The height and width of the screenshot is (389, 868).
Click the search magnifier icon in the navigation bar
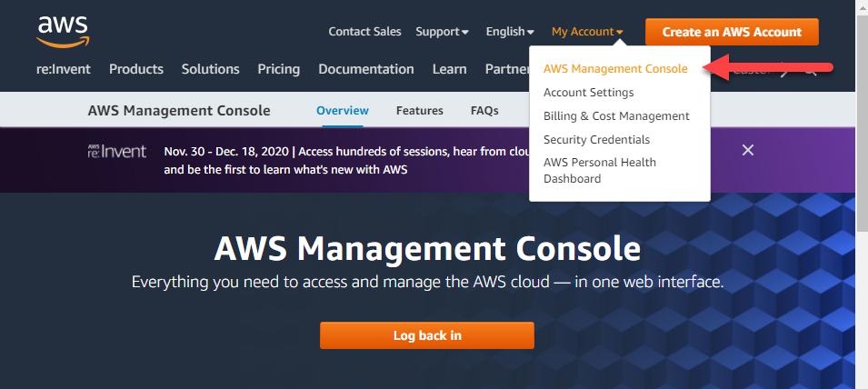pos(810,69)
